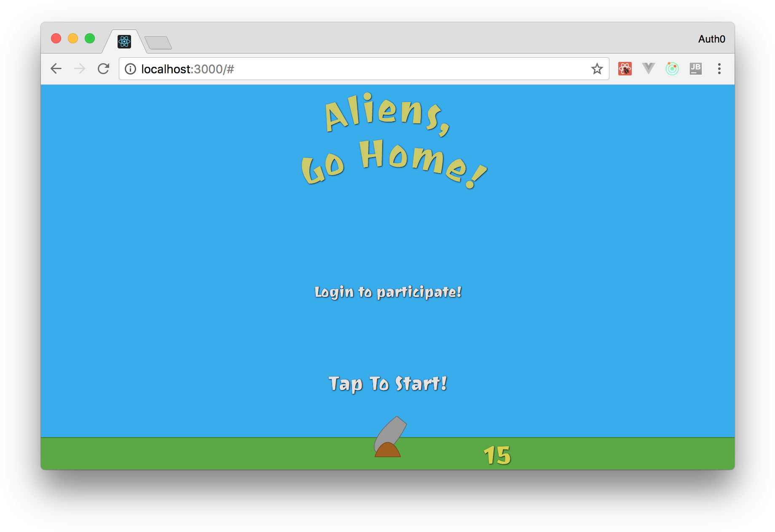Click inside the browser address bar
Screen dimensions: 775x532
coord(295,69)
